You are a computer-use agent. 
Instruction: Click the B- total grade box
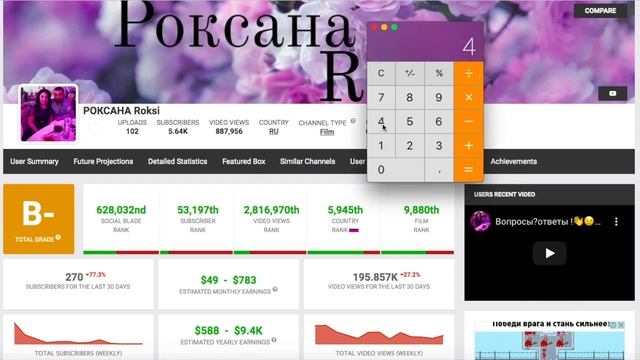tap(39, 219)
